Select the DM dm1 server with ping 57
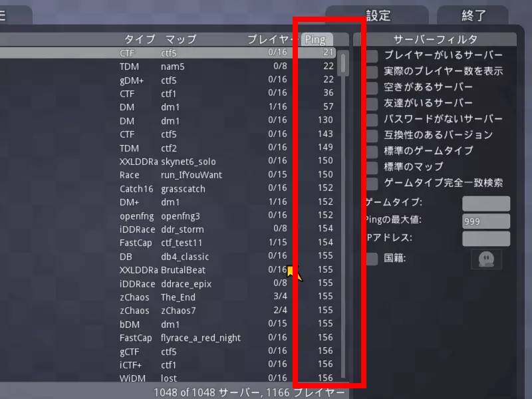The height and width of the screenshot is (399, 532). tap(168, 107)
